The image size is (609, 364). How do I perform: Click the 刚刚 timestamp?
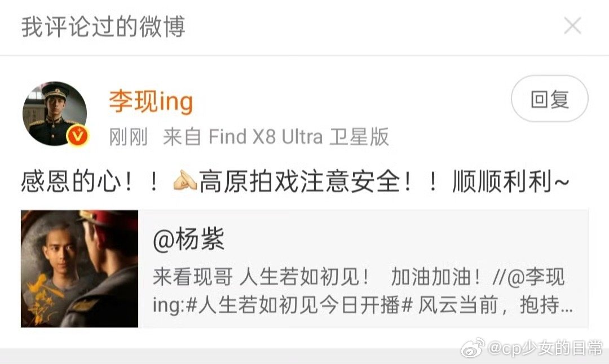pyautogui.click(x=129, y=137)
